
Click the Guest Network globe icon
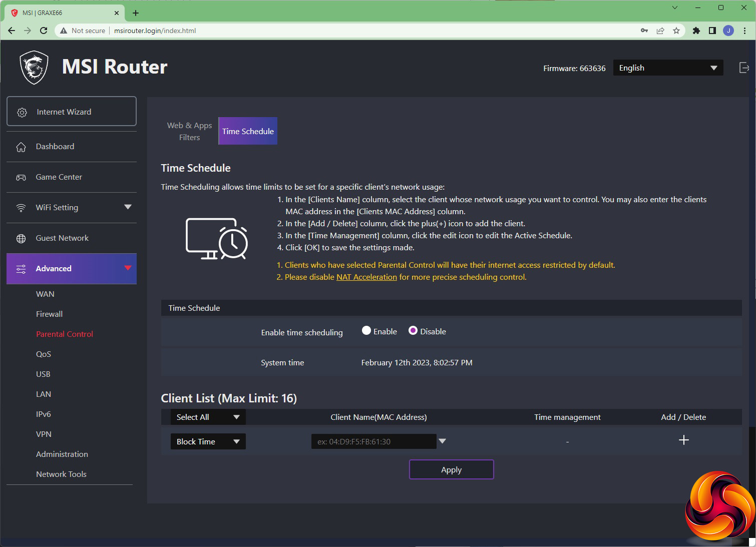(x=21, y=238)
